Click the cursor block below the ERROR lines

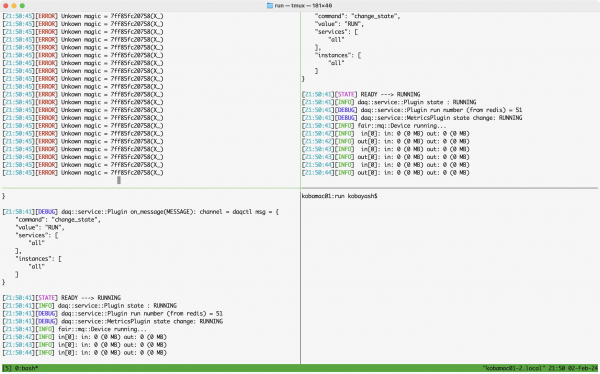tap(119, 180)
